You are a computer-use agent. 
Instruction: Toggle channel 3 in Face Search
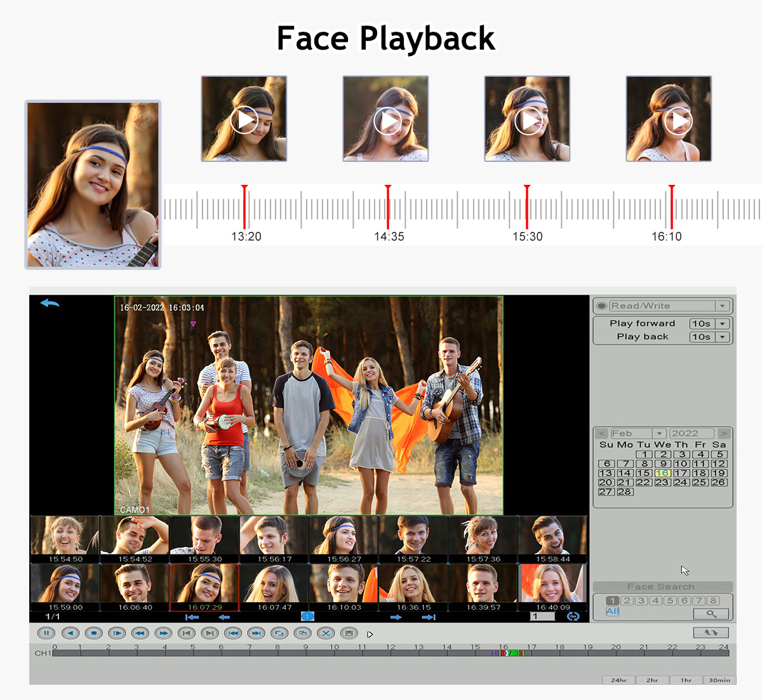(x=641, y=601)
